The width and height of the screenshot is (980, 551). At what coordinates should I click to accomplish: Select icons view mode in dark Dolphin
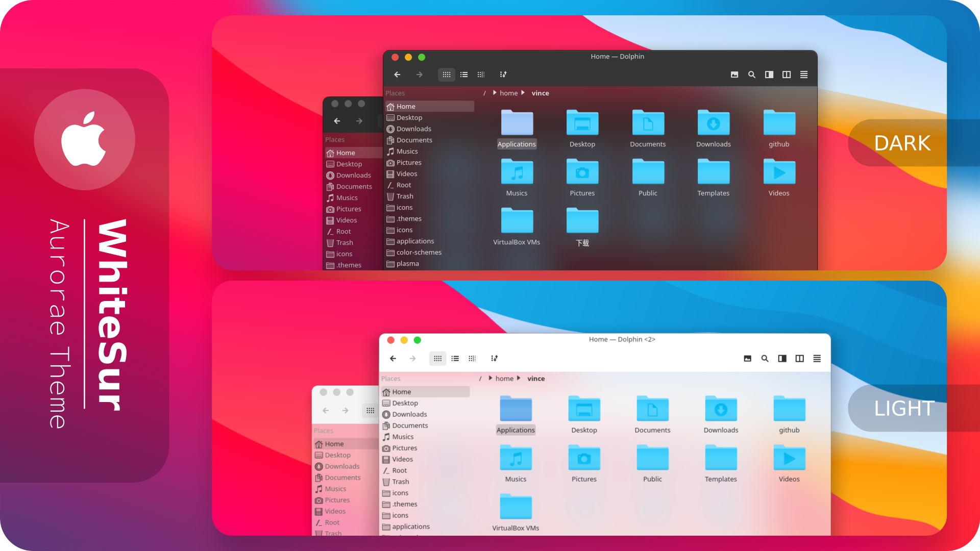[447, 74]
